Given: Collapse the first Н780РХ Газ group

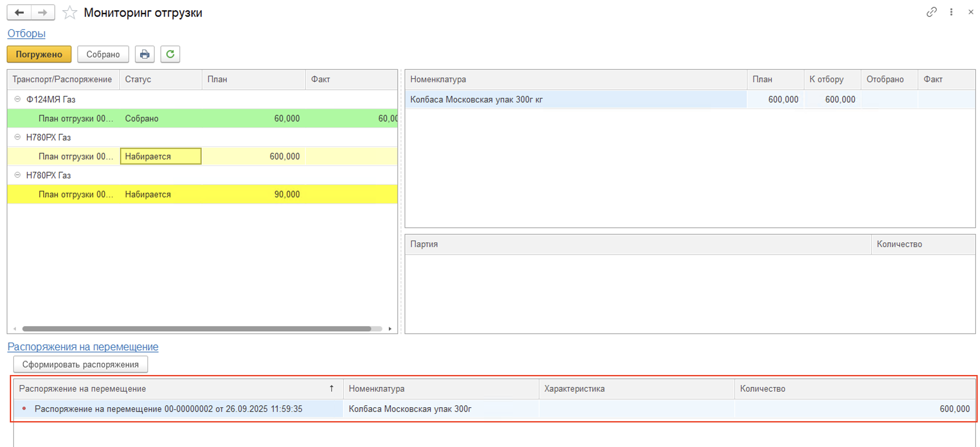Looking at the screenshot, I should click(17, 137).
